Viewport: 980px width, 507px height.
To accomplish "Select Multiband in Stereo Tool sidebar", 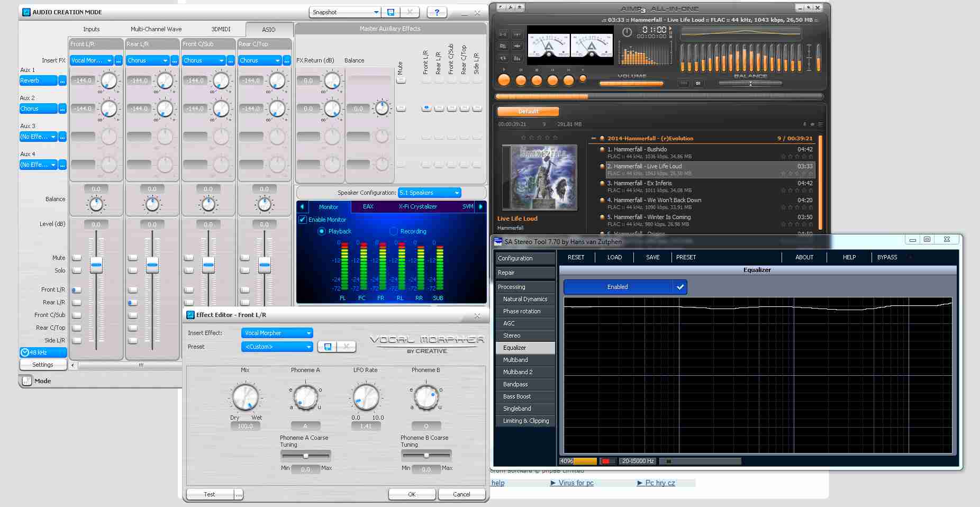I will pyautogui.click(x=525, y=360).
